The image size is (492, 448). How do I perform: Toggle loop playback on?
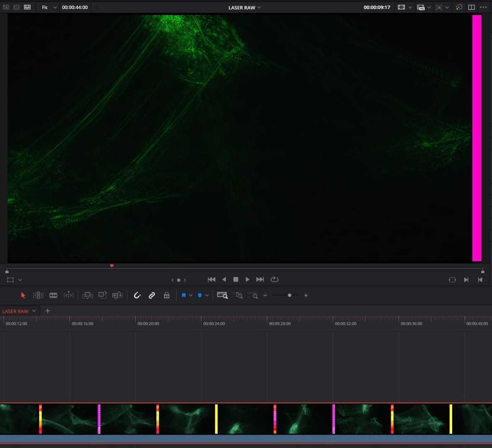pos(274,279)
